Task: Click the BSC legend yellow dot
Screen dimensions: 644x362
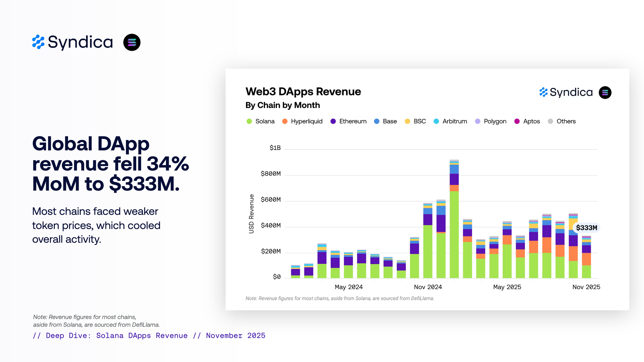Action: coord(407,121)
